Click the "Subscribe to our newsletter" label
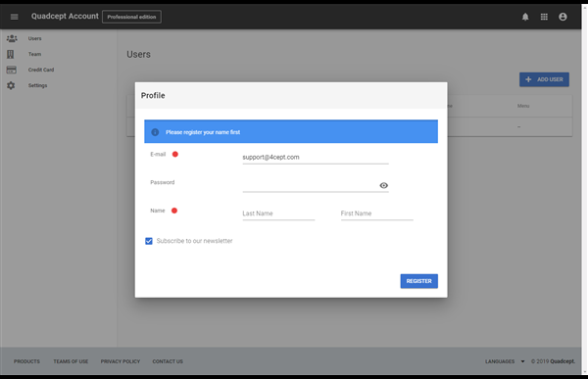The image size is (588, 379). tap(194, 241)
